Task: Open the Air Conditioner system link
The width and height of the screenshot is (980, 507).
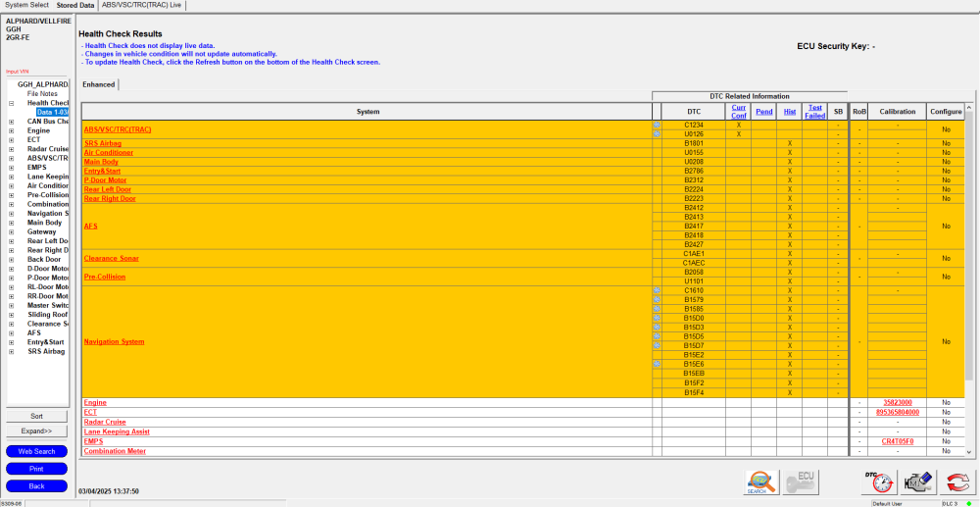Action: 108,153
